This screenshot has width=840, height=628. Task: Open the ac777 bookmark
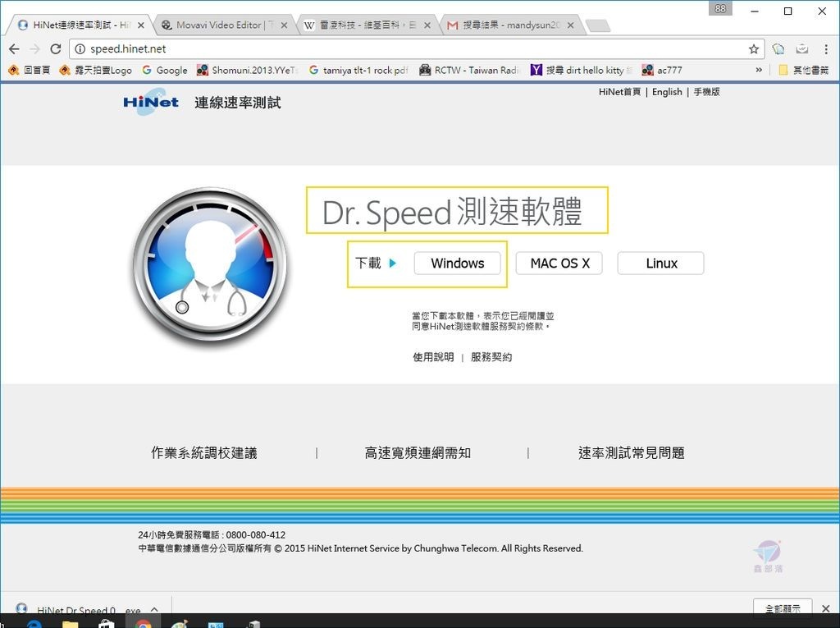(662, 71)
